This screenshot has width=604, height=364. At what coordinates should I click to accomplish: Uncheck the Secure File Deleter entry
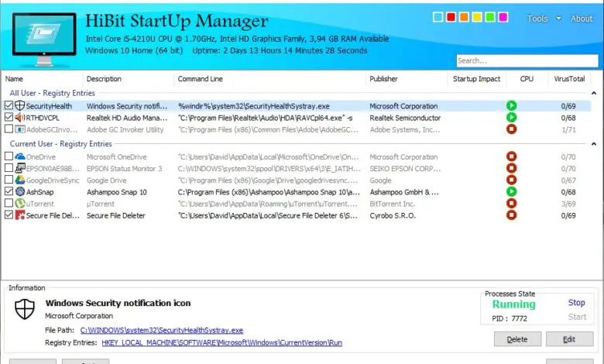[9, 215]
